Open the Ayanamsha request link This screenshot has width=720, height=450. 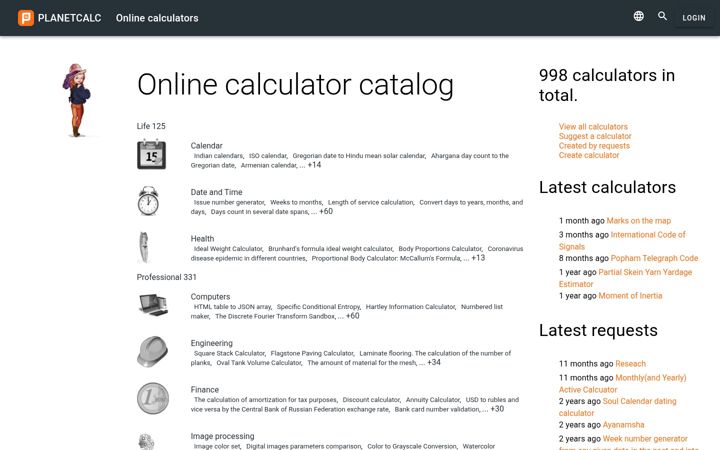[623, 425]
